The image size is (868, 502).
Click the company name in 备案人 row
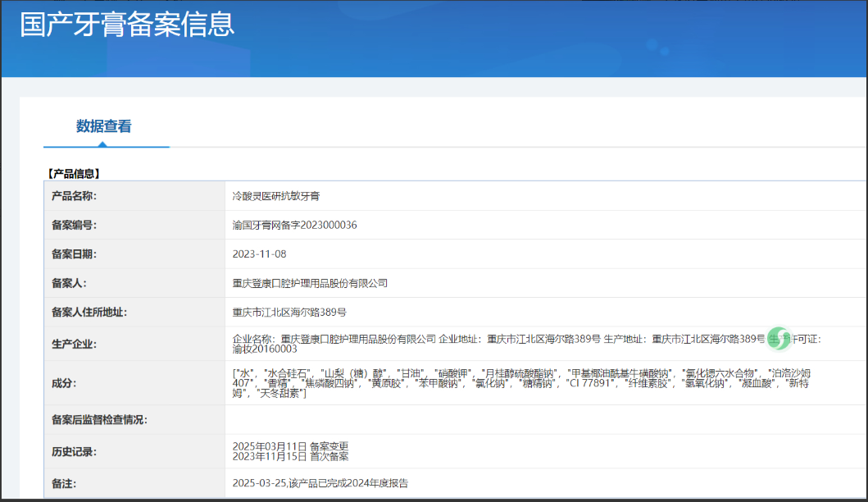click(x=310, y=283)
